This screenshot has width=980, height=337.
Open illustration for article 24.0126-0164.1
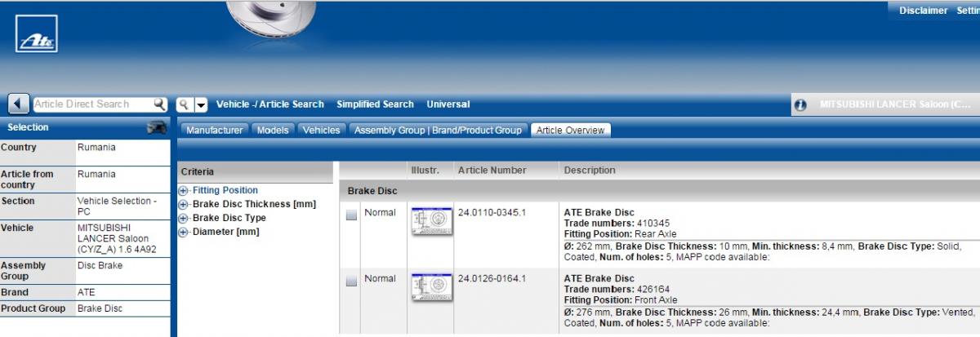[432, 287]
